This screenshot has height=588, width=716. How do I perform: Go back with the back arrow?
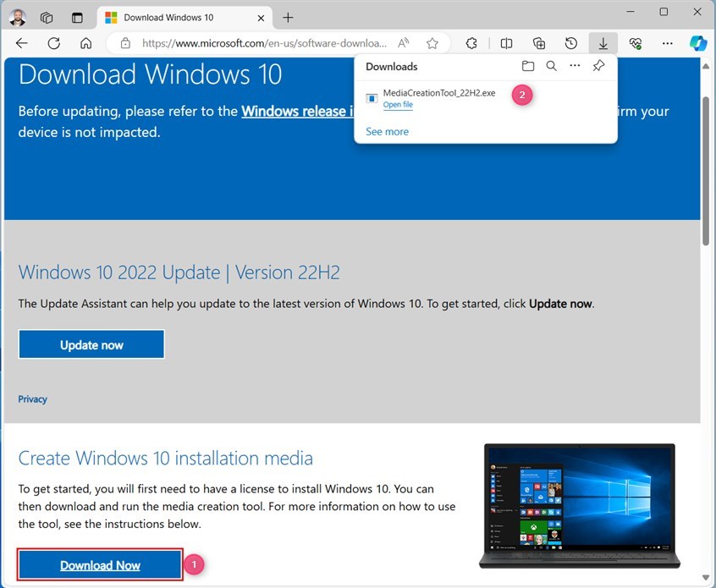tap(22, 43)
